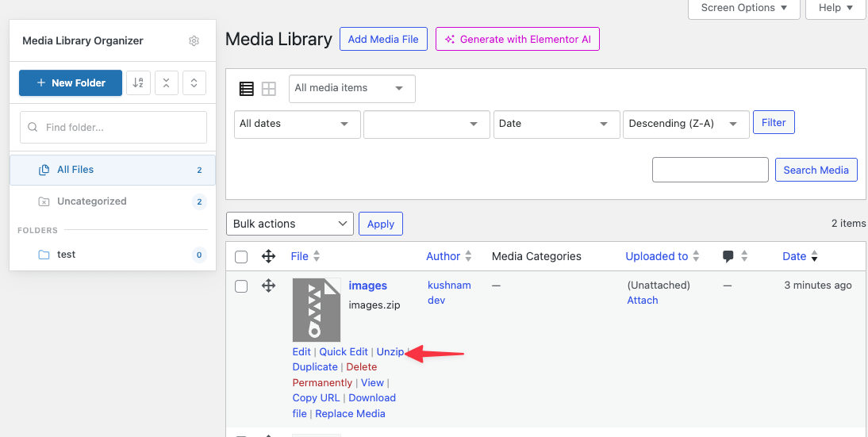The height and width of the screenshot is (437, 868).
Task: Sort by File column arrows
Action: pos(317,256)
